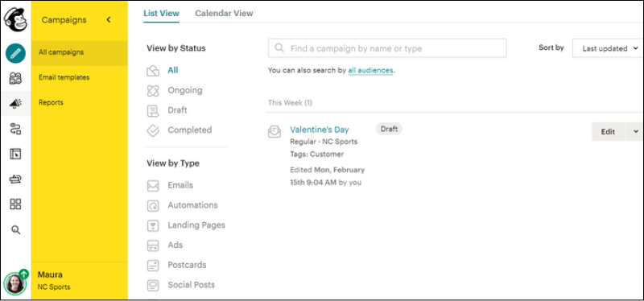Filter by Postcards type

click(187, 265)
